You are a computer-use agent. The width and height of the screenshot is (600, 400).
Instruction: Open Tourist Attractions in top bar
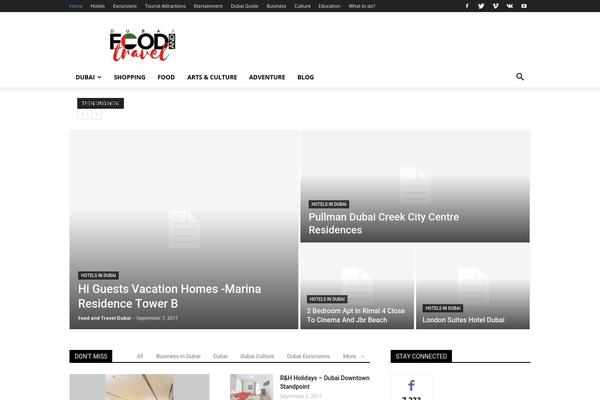pos(165,6)
